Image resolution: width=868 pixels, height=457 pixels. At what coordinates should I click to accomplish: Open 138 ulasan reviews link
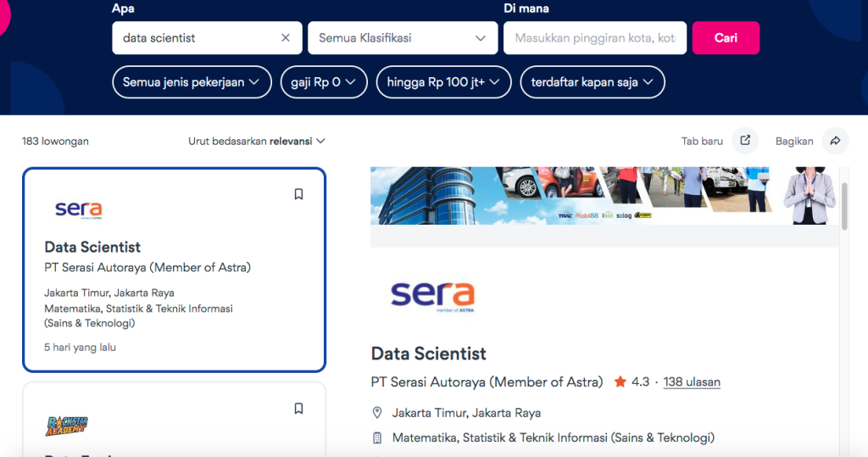692,382
